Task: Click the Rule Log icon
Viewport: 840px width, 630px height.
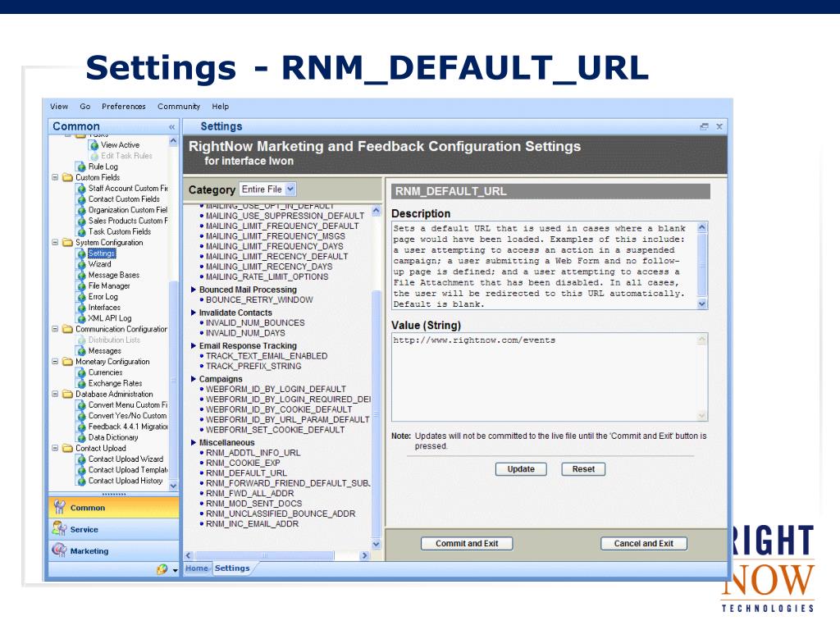Action: point(81,167)
